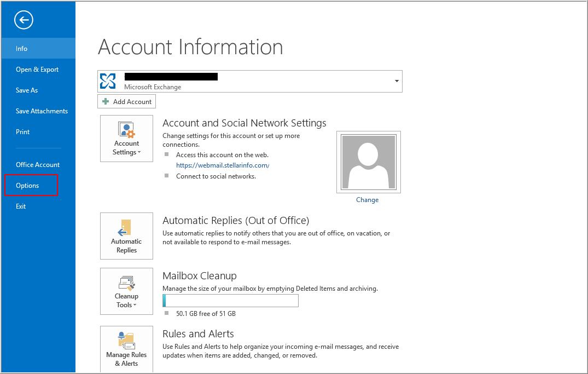
Task: Select Info in the left sidebar
Action: [x=22, y=49]
